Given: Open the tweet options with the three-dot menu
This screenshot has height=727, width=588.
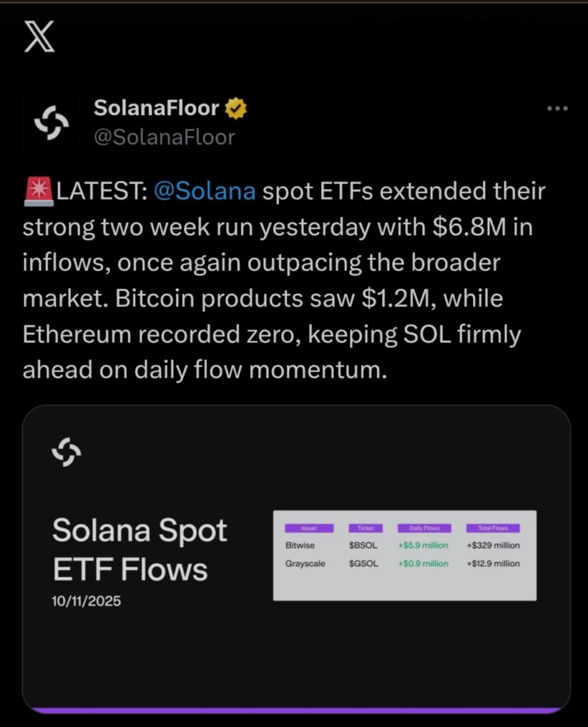Looking at the screenshot, I should click(x=557, y=107).
